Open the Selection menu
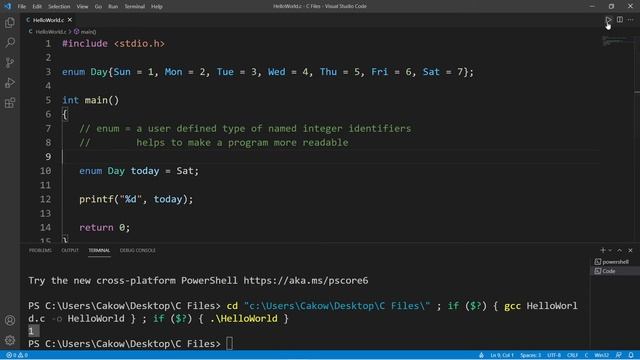The image size is (640, 360). 59,6
